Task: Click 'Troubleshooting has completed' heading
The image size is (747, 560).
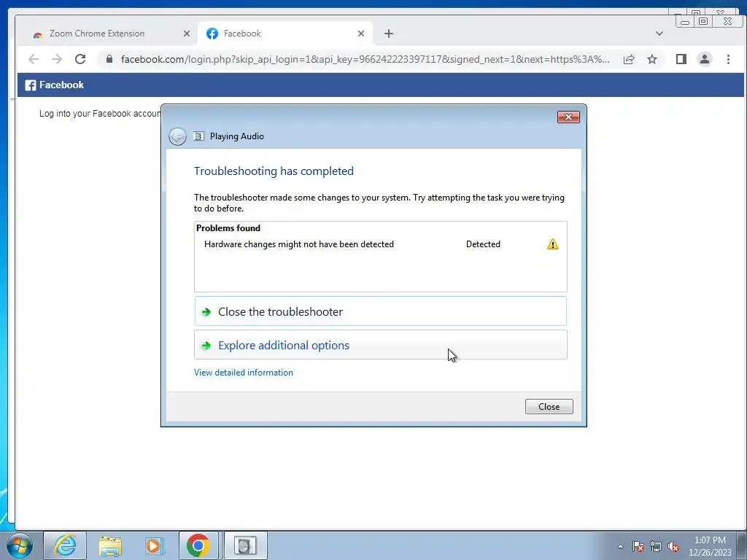Action: 274,171
